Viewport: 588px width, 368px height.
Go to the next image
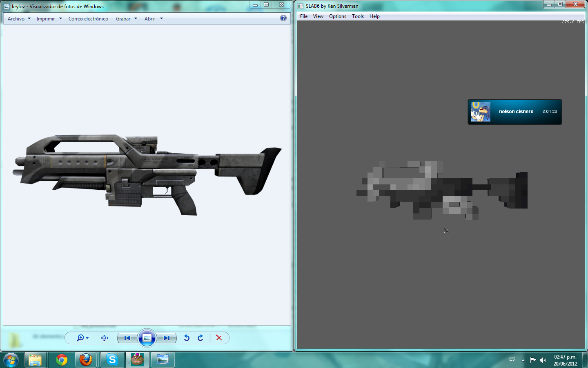tap(166, 338)
